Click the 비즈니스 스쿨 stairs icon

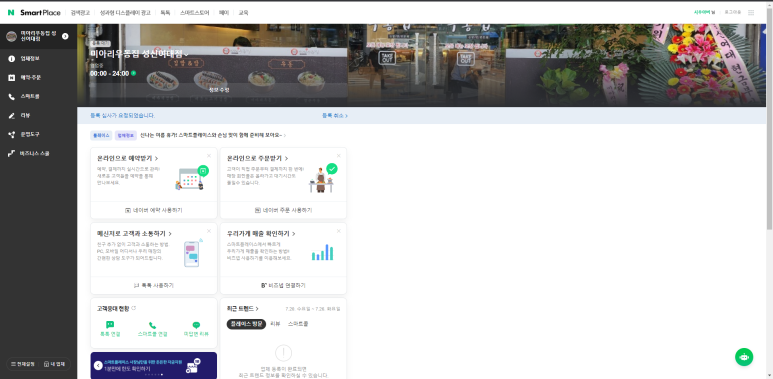point(12,153)
